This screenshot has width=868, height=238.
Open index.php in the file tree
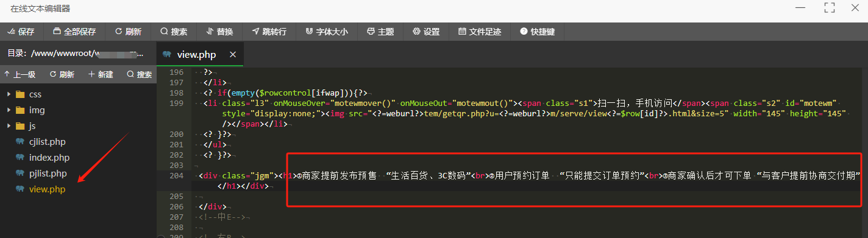coord(49,158)
